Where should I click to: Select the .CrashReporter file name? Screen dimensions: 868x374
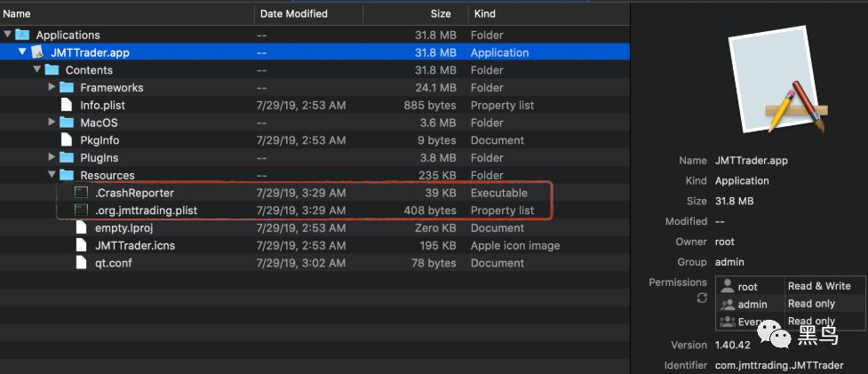click(134, 193)
